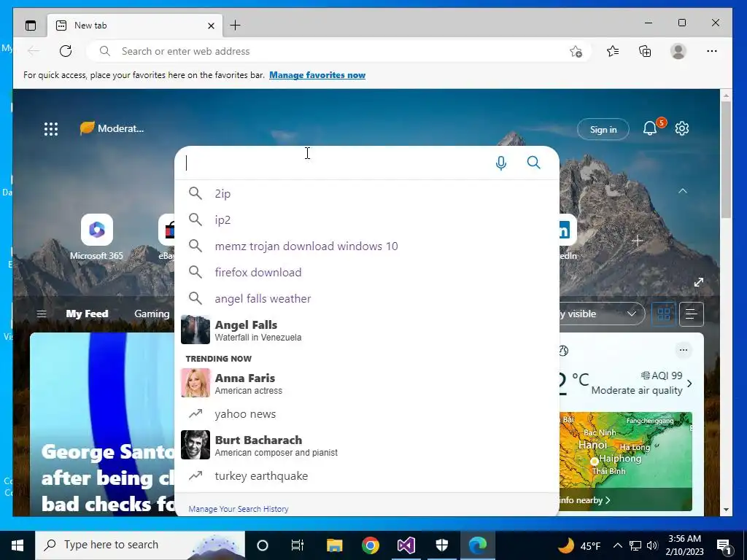Refresh the page
The width and height of the screenshot is (747, 560).
click(66, 51)
